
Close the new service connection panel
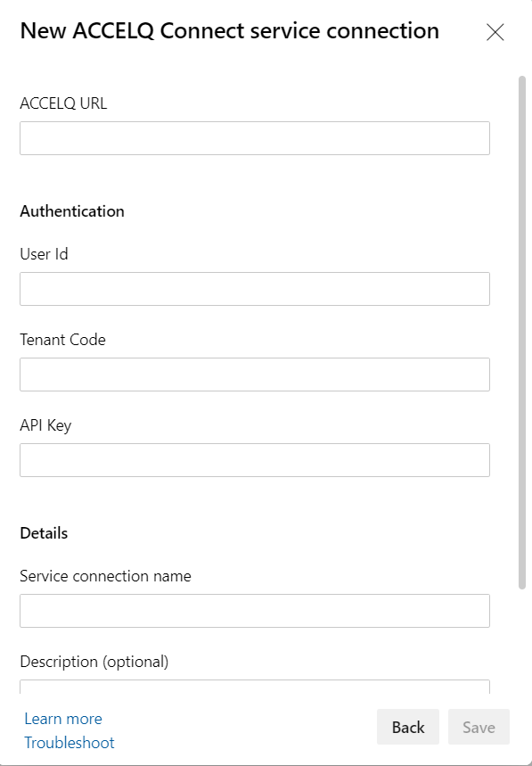click(x=495, y=32)
